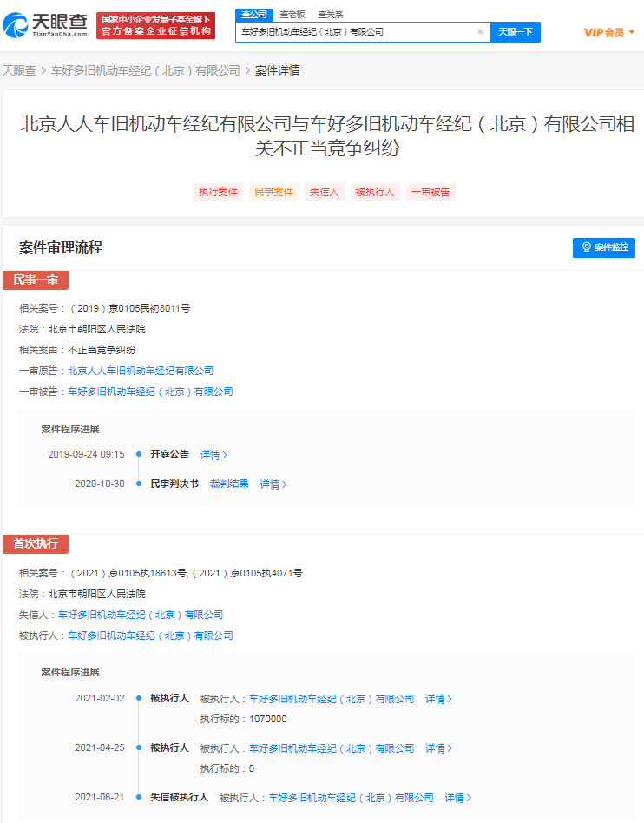Screen dimensions: 644x823
Task: Open 失信人 company link in 首次执行
Action: click(x=141, y=615)
